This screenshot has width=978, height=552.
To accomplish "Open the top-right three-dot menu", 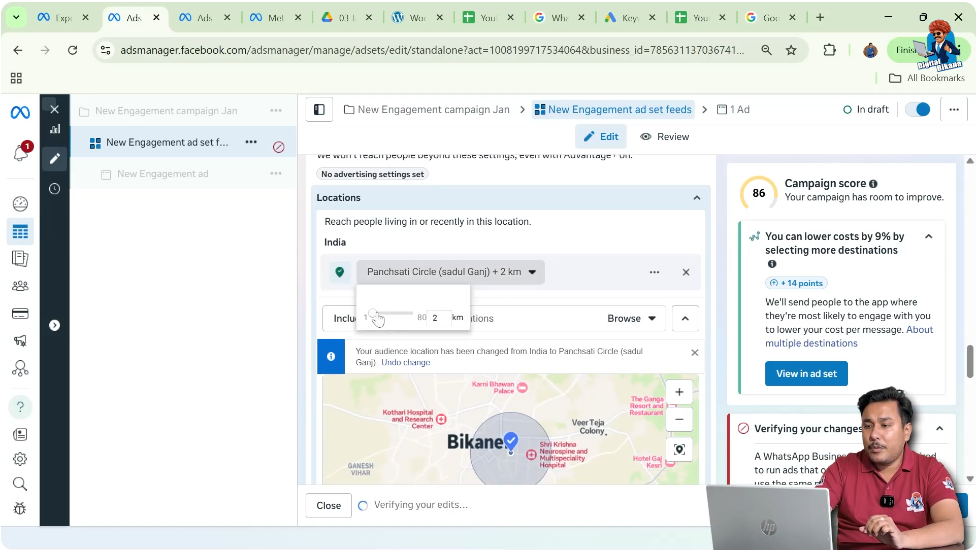I will pos(954,110).
